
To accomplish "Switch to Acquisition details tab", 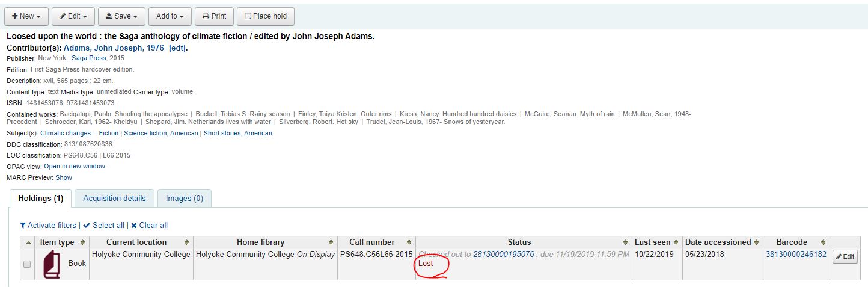I will (114, 198).
